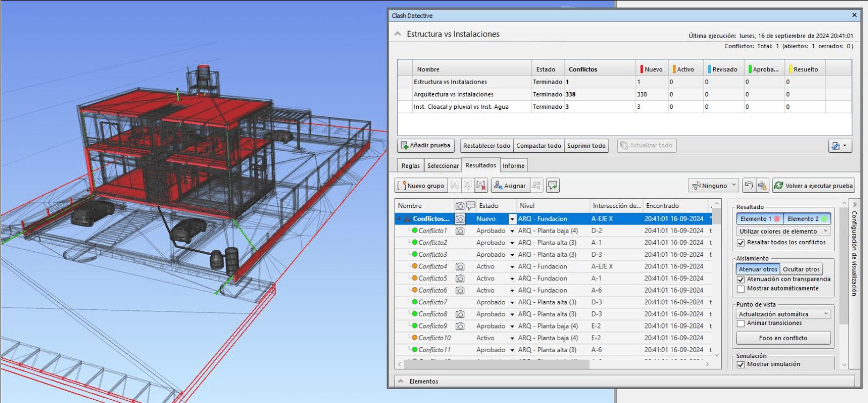Click the undo arrow icon beside Ninguno

click(749, 185)
